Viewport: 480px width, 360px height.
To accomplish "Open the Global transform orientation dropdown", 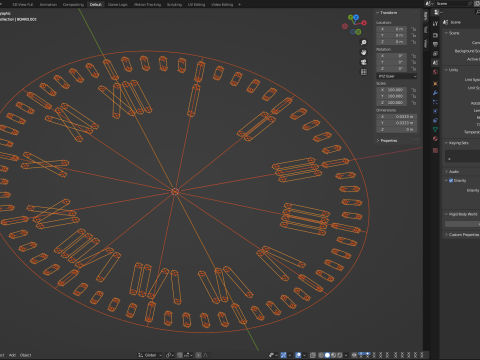I will [150, 355].
